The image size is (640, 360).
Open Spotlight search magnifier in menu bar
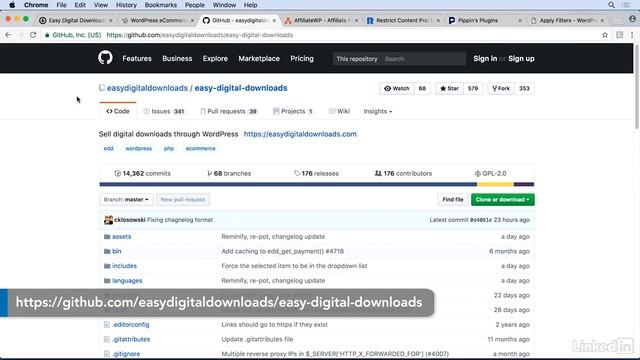click(611, 5)
